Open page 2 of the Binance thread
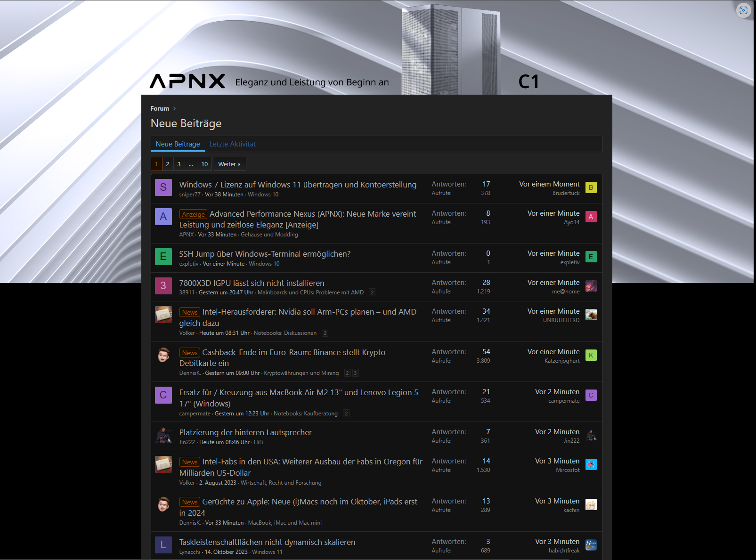Image resolution: width=756 pixels, height=560 pixels. [x=347, y=373]
